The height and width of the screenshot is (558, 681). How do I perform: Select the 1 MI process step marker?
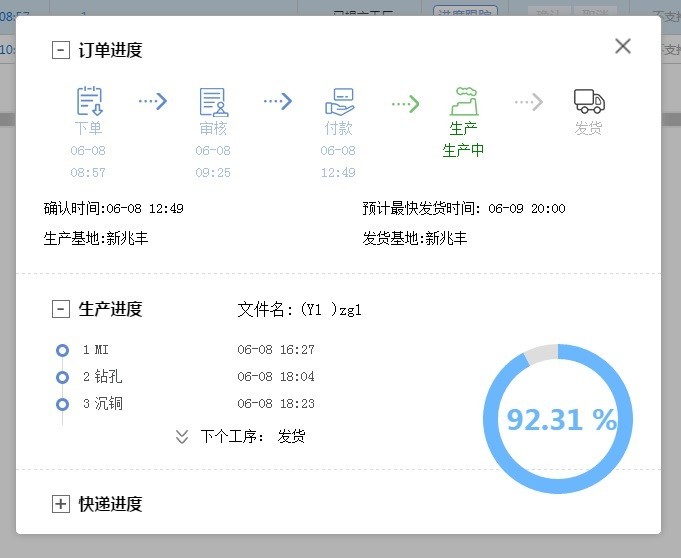click(62, 350)
